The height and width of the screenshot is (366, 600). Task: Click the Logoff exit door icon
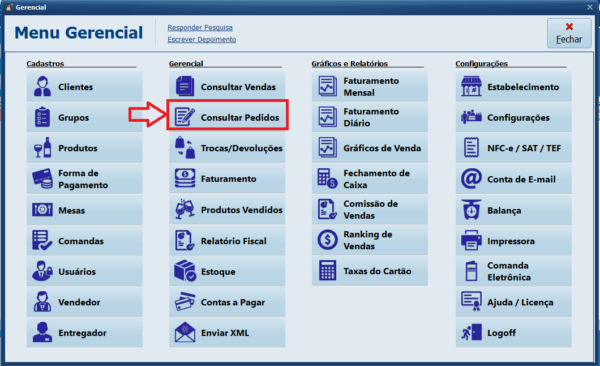pos(471,332)
